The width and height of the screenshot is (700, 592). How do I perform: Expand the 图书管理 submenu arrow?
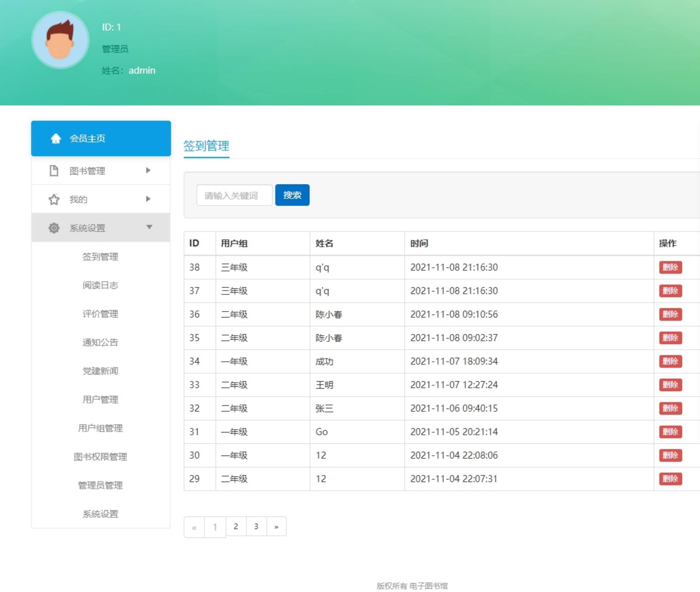tap(148, 171)
